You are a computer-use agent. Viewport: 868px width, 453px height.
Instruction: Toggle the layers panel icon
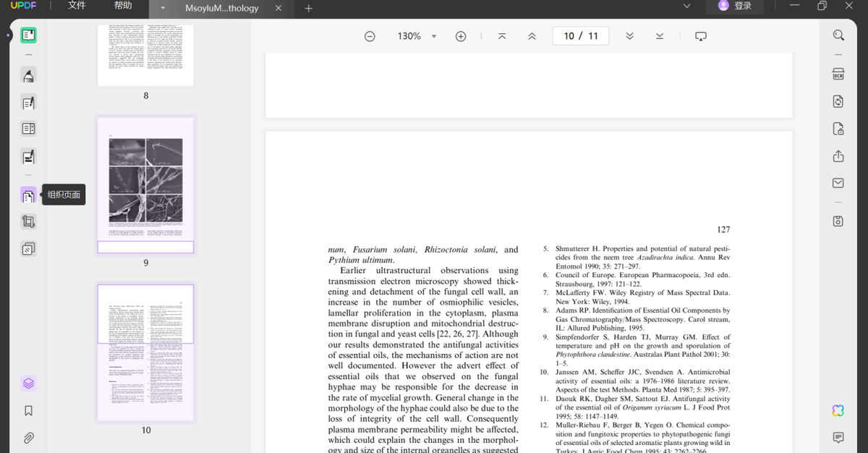[28, 383]
